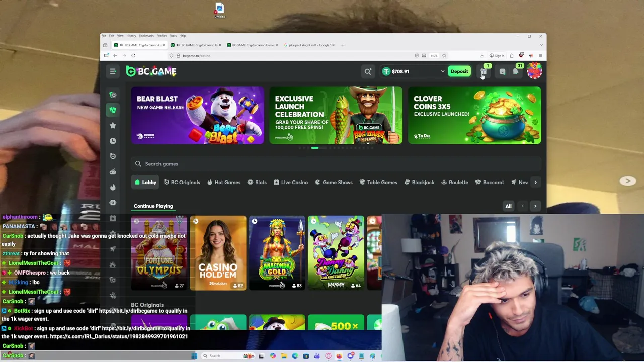
Task: Go to previous Continue Playing games
Action: point(522,206)
